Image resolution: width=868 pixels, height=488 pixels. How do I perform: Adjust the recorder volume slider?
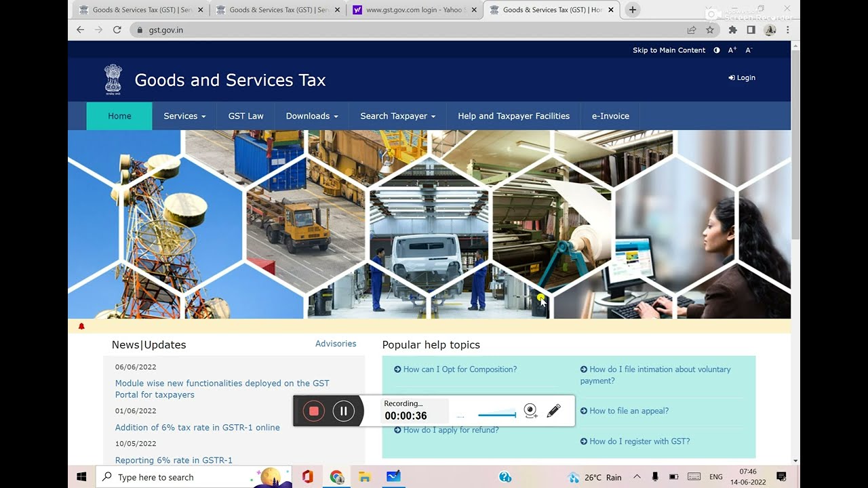pyautogui.click(x=496, y=415)
